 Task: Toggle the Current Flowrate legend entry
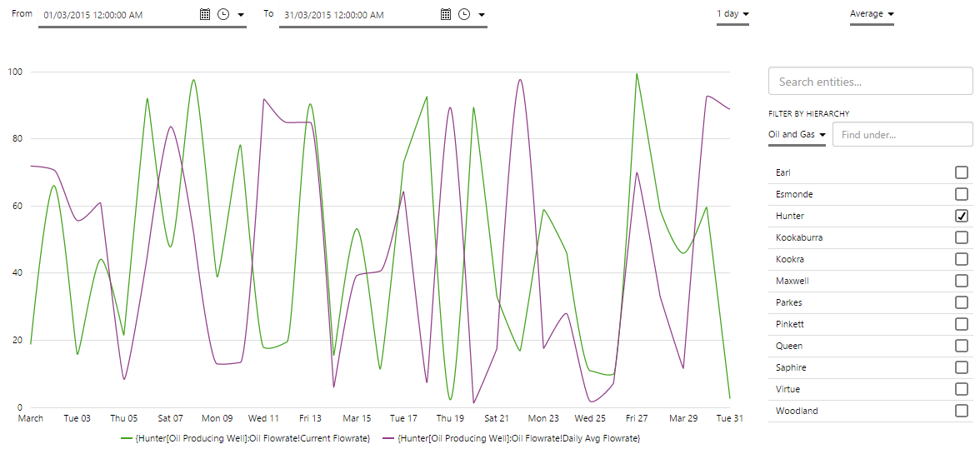click(x=246, y=438)
